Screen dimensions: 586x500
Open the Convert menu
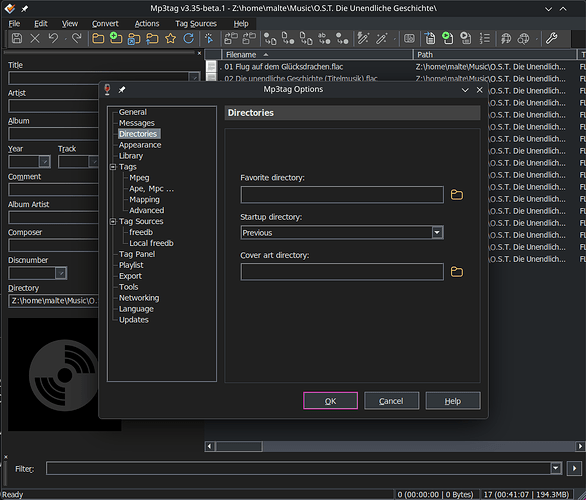click(105, 24)
